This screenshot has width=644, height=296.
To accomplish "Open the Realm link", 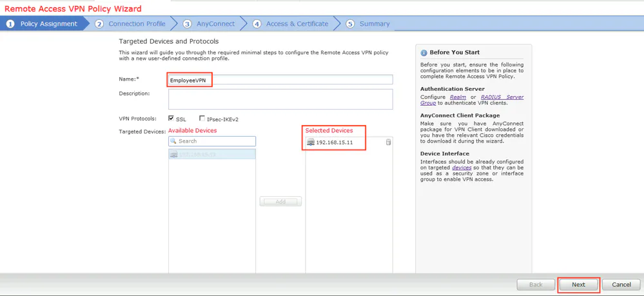I will coord(458,97).
